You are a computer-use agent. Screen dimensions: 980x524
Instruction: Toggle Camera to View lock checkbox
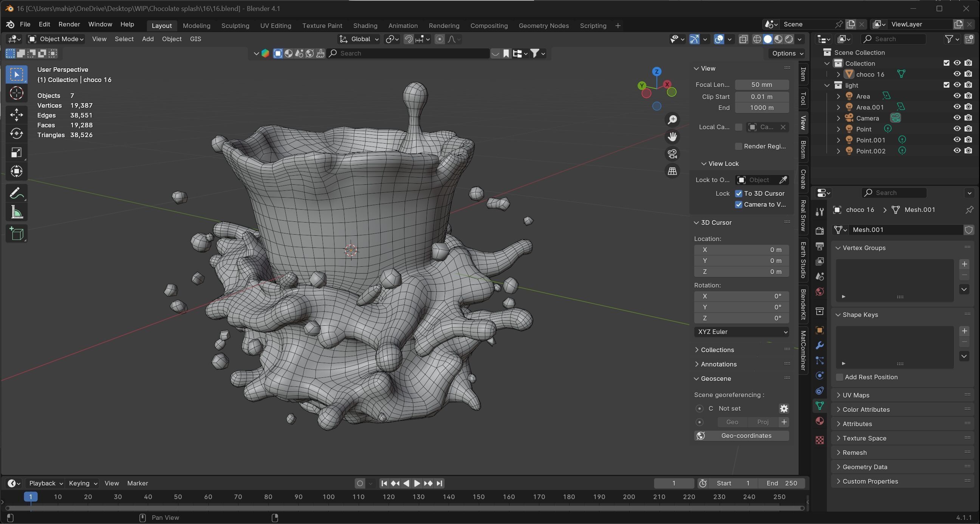[738, 205]
